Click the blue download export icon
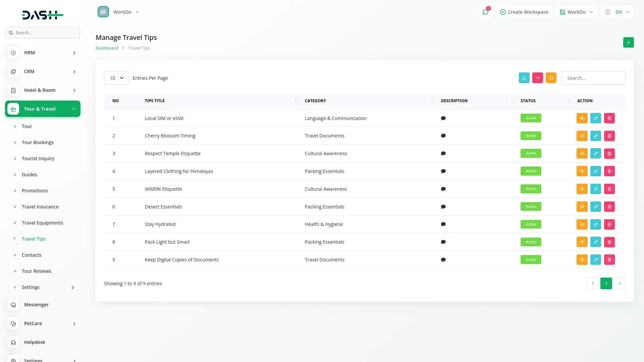 pyautogui.click(x=524, y=78)
